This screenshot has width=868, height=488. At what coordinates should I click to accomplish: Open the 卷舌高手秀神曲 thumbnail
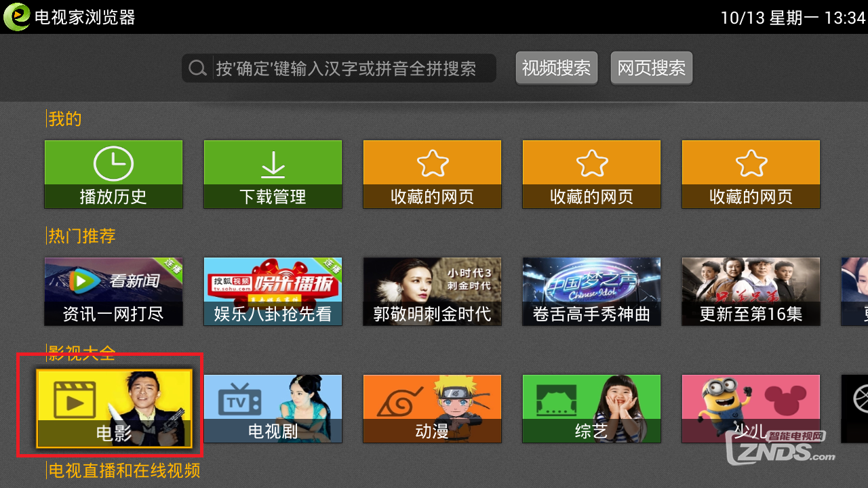pyautogui.click(x=591, y=291)
